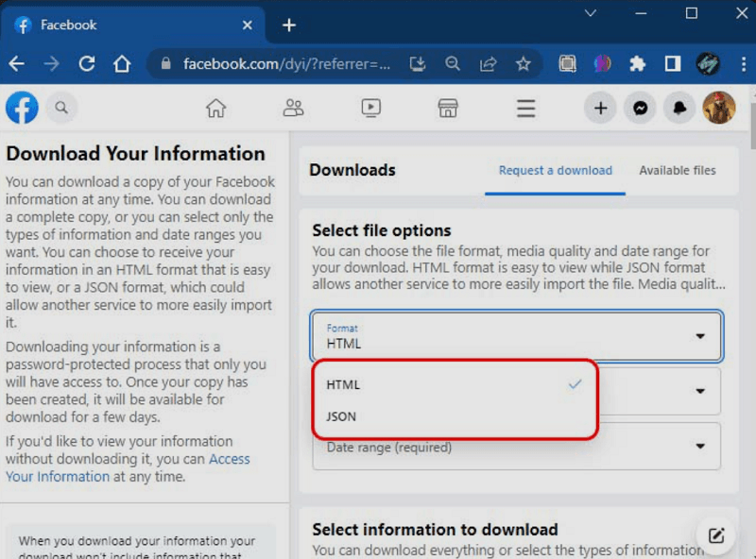Select the Request a download tab

pos(555,170)
